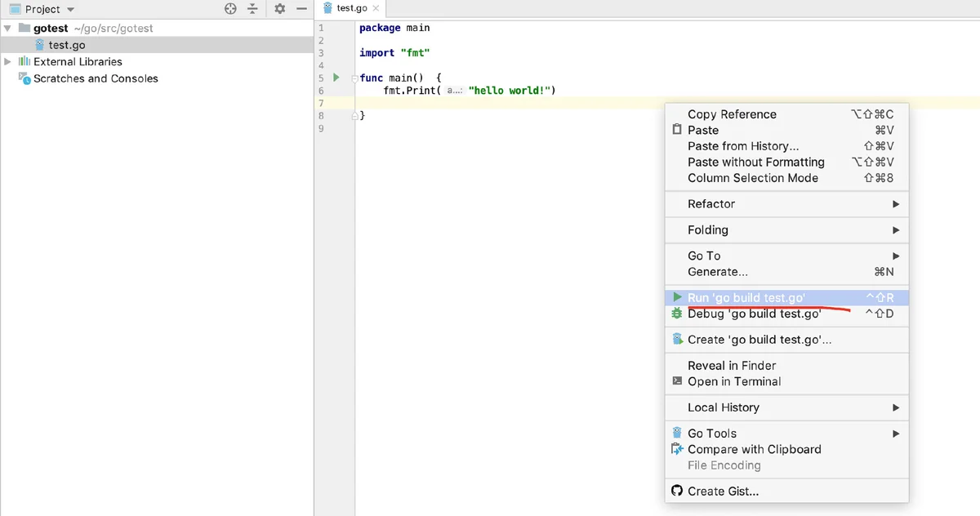Image resolution: width=980 pixels, height=516 pixels.
Task: Toggle fold marker beside func main()
Action: pos(355,78)
